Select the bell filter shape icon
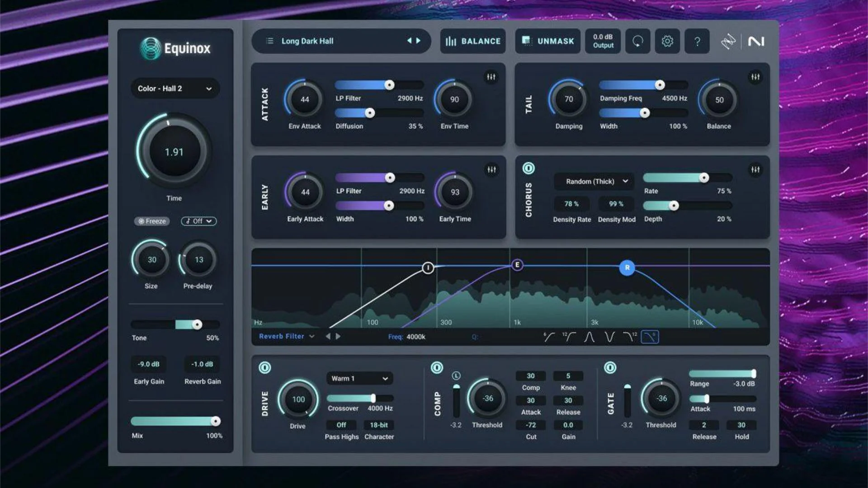The image size is (868, 488). [x=590, y=337]
